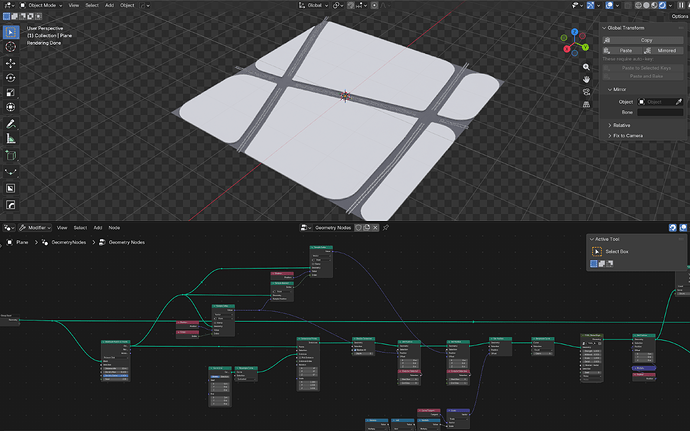Collapse the Active Tool panel in node editor
Screen dimensions: 690x431
pyautogui.click(x=591, y=239)
